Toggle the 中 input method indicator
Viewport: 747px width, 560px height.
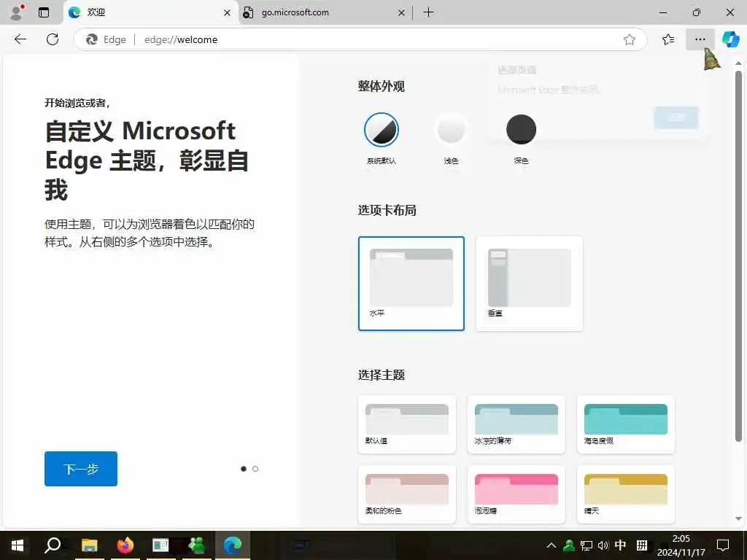point(620,545)
